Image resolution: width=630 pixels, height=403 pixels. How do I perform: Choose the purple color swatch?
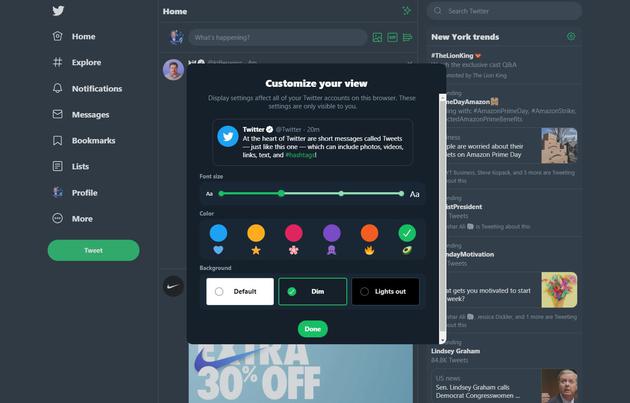click(x=332, y=233)
